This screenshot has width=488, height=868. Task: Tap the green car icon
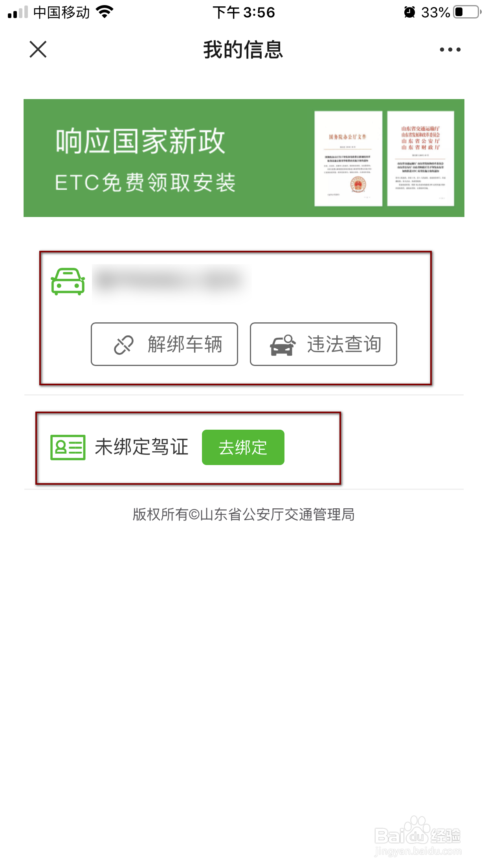[68, 281]
